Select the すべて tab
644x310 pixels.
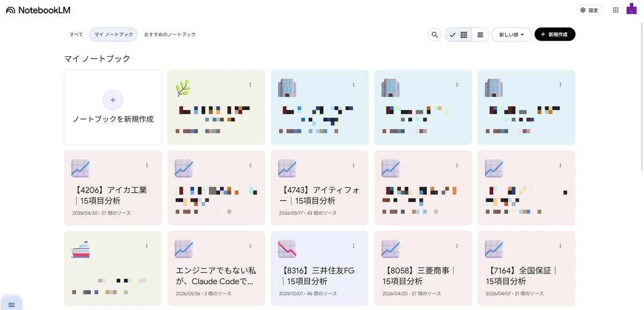coord(76,34)
